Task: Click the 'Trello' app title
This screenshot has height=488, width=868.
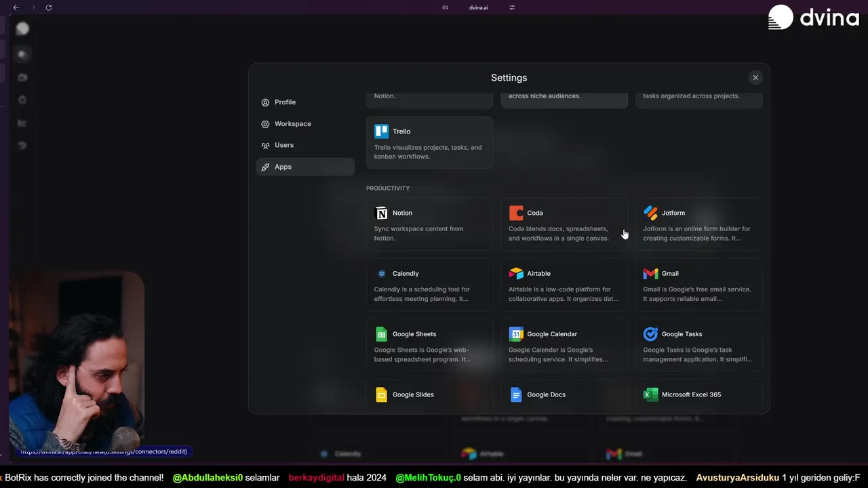Action: (x=401, y=131)
